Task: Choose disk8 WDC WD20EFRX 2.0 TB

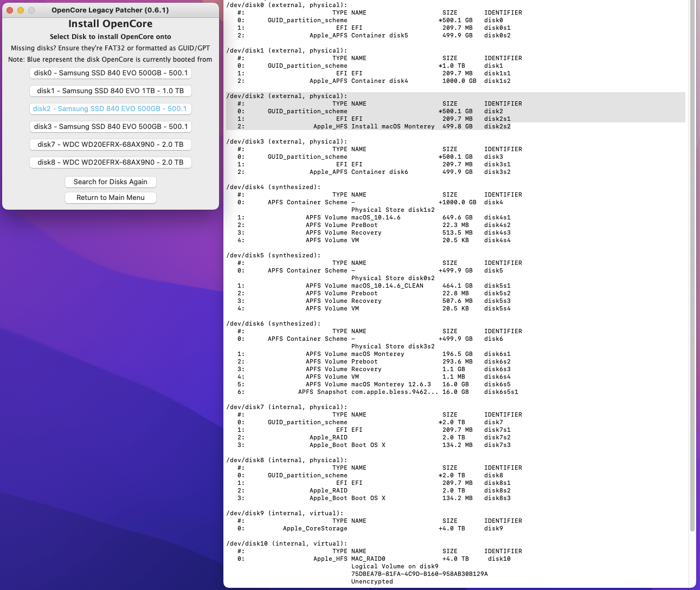Action: click(x=111, y=163)
